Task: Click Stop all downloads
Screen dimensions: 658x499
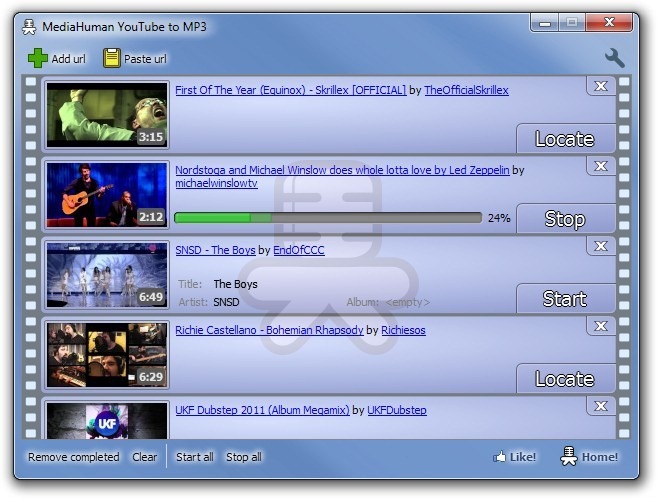Action: [244, 457]
